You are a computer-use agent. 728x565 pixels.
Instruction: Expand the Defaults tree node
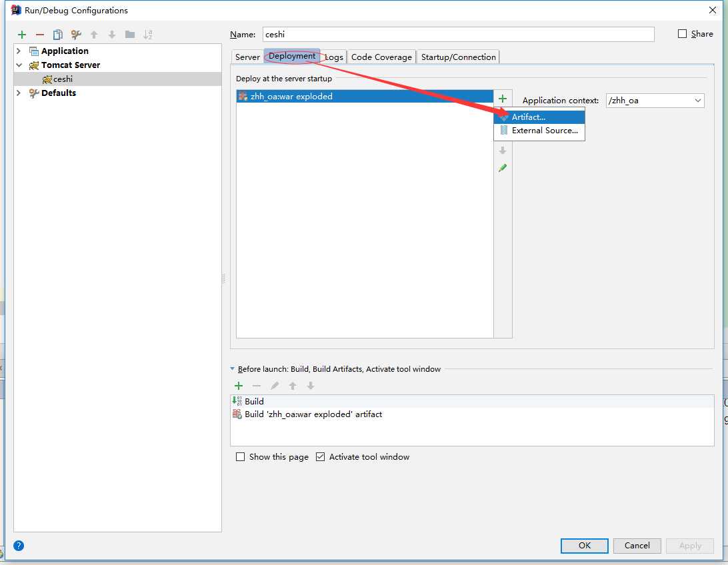pyautogui.click(x=19, y=93)
